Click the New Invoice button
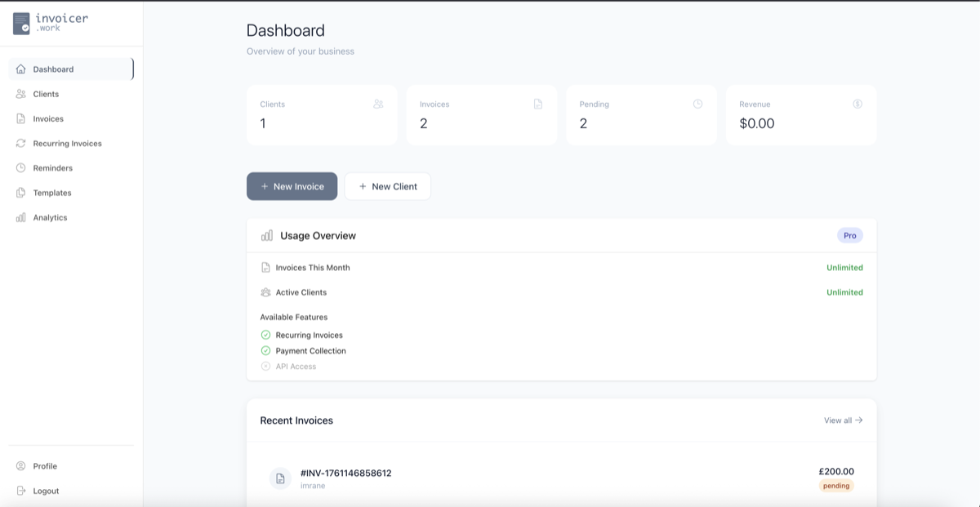This screenshot has height=507, width=980. [x=292, y=186]
